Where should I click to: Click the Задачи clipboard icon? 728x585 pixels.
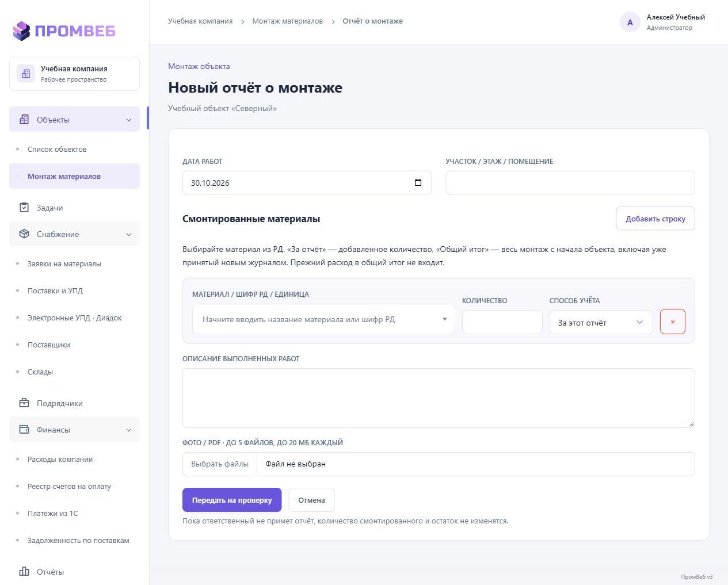24,207
